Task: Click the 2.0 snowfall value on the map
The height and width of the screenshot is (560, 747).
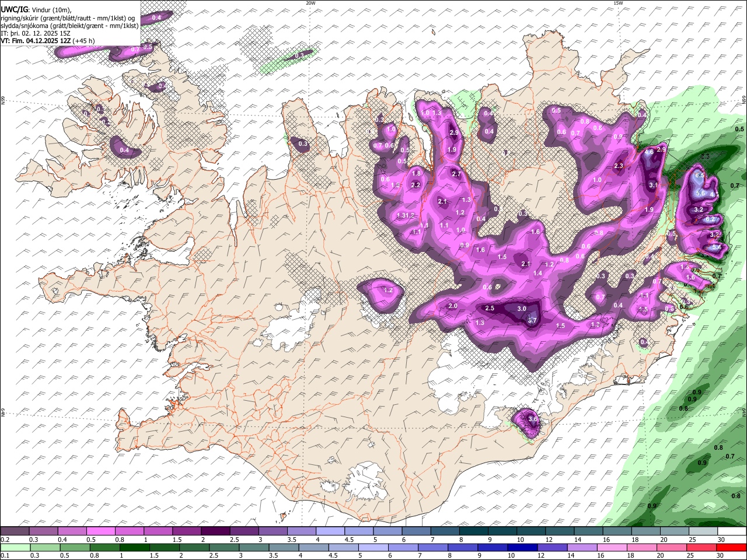Action: coord(452,306)
